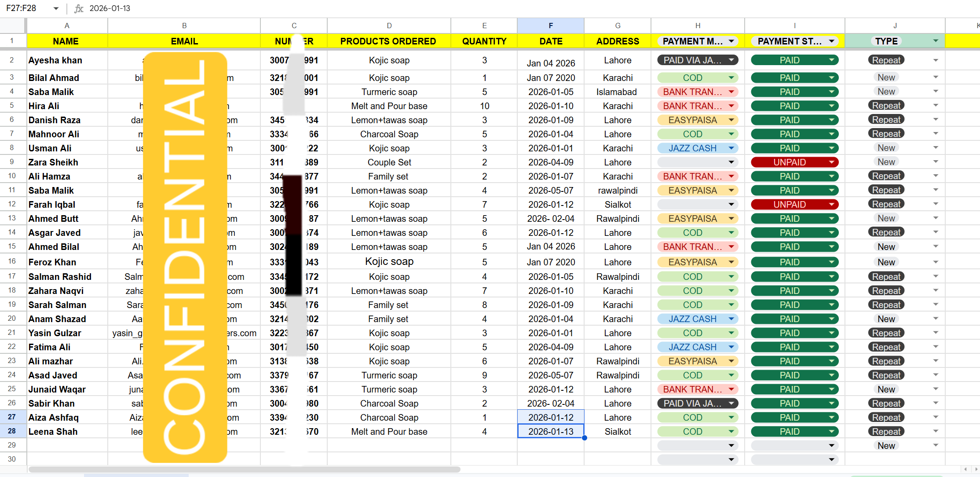Image resolution: width=980 pixels, height=477 pixels.
Task: Select the Zahara Naqvi name cell
Action: pyautogui.click(x=67, y=291)
